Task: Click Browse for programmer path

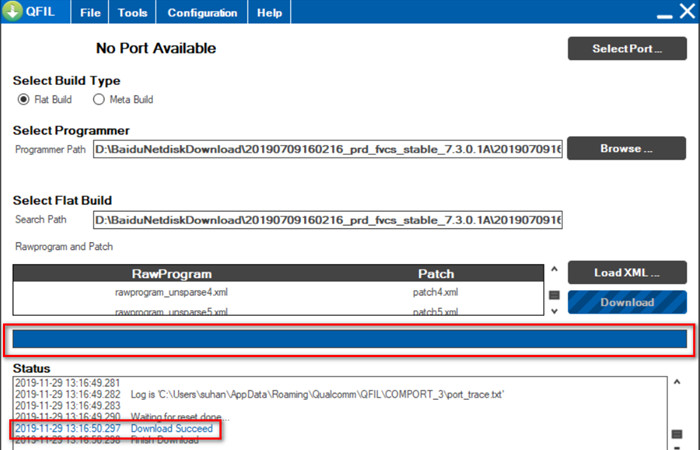Action: click(626, 148)
